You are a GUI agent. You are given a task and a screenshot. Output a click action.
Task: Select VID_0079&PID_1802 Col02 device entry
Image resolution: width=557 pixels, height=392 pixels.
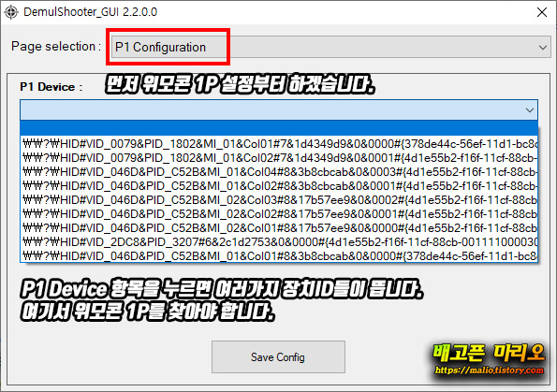[279, 158]
